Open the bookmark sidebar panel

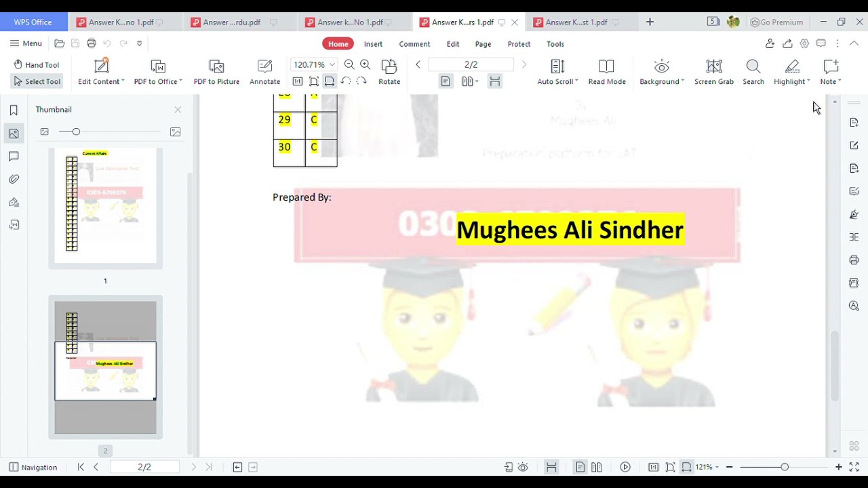(14, 110)
